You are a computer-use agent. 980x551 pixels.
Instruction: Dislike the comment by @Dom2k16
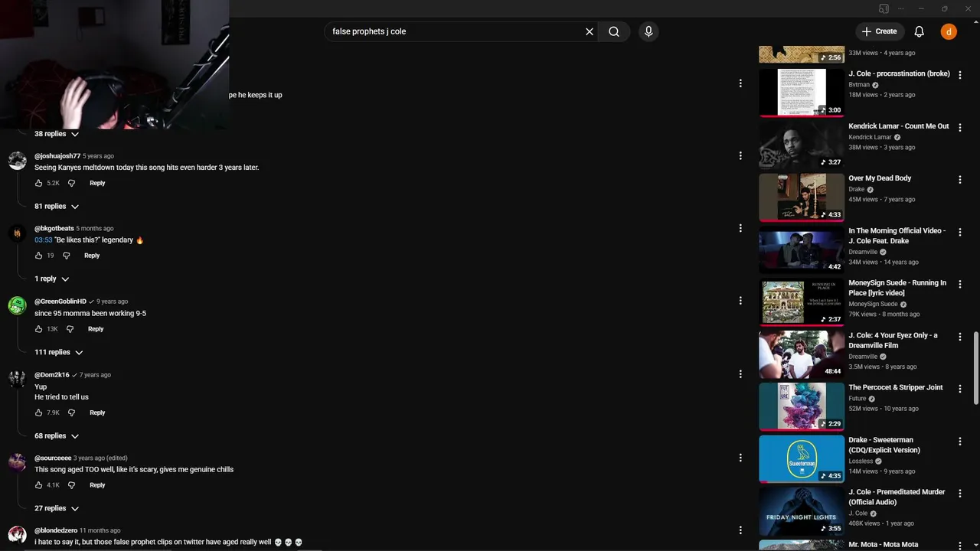coord(71,412)
